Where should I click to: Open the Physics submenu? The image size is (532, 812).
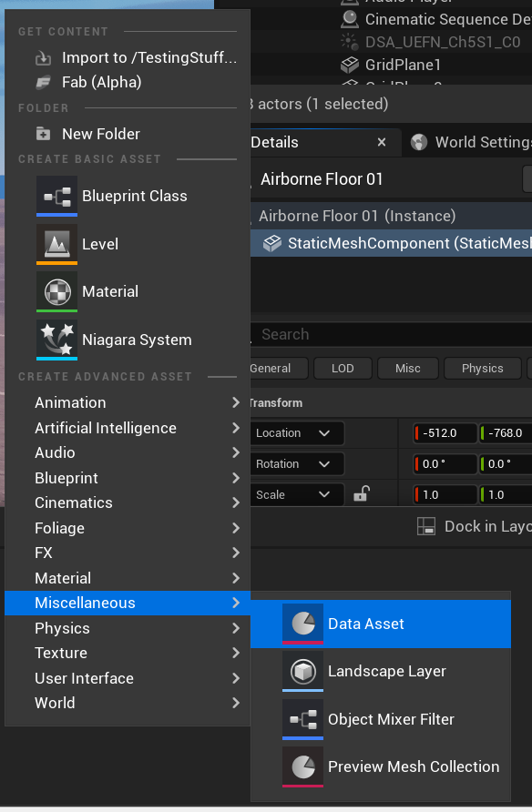click(x=128, y=628)
